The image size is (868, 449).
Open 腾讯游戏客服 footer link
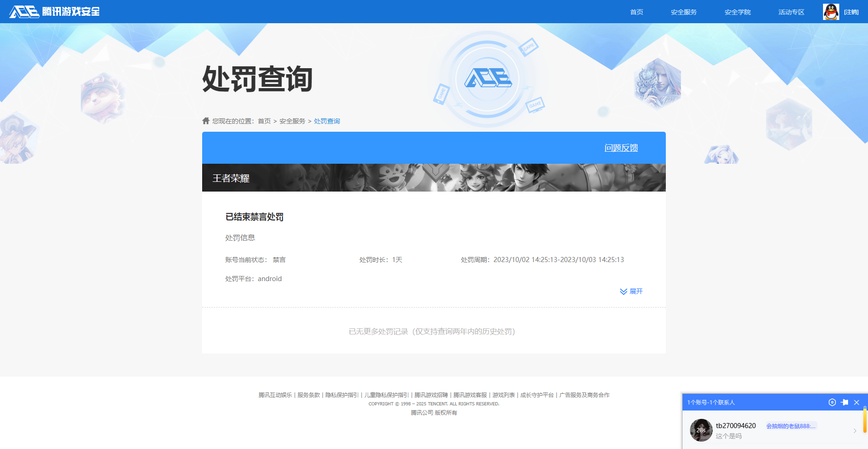pyautogui.click(x=470, y=395)
